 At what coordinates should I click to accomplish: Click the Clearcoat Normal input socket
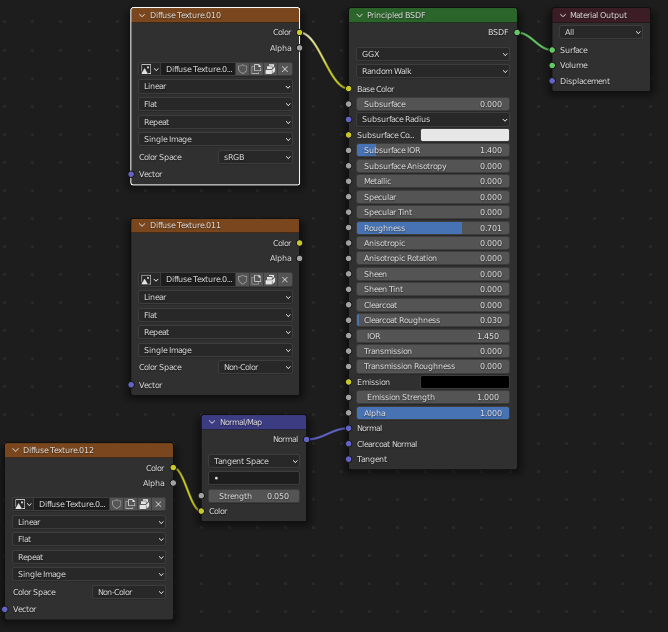point(348,444)
